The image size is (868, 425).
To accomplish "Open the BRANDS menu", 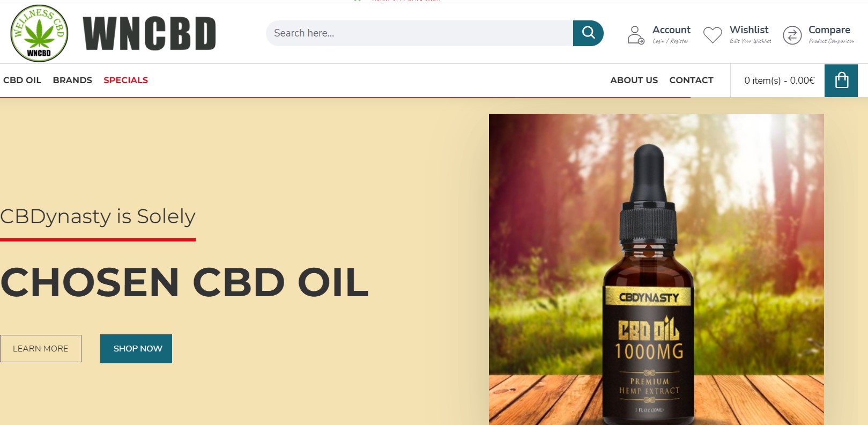I will [x=72, y=80].
